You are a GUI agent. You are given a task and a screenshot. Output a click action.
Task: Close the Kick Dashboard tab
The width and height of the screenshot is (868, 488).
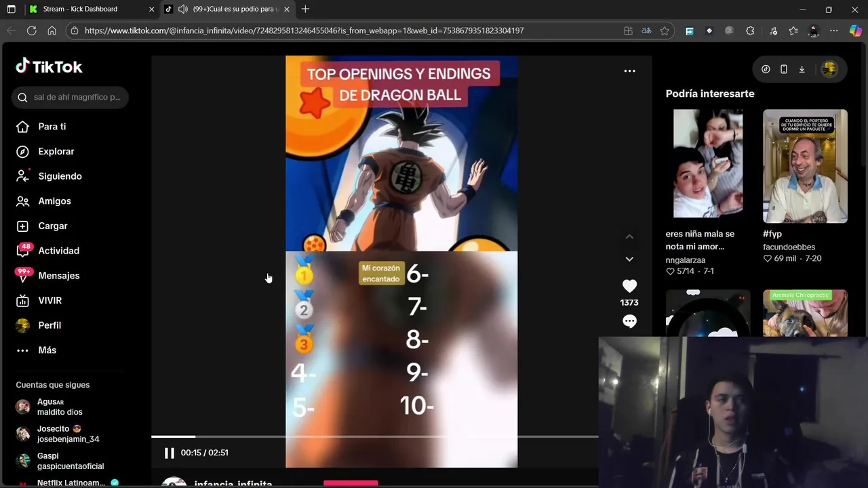(x=151, y=9)
